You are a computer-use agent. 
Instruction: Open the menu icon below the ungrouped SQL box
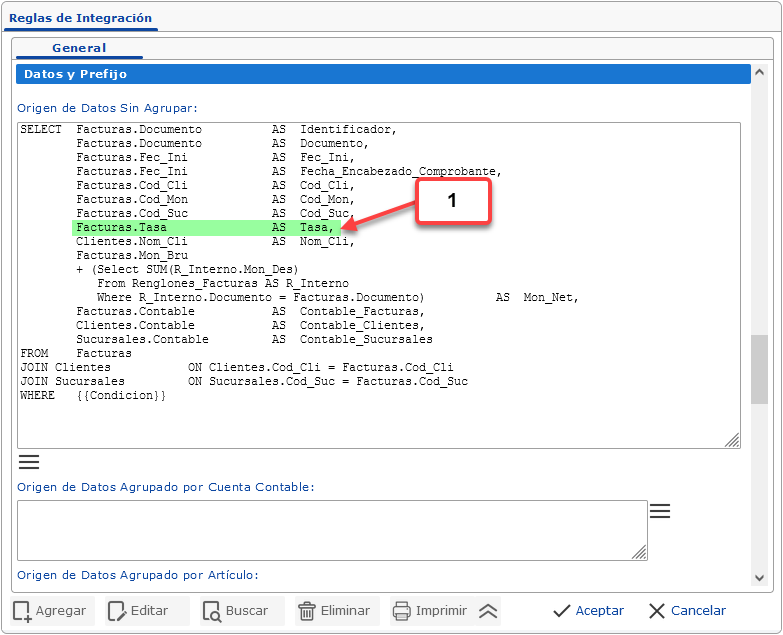29,461
